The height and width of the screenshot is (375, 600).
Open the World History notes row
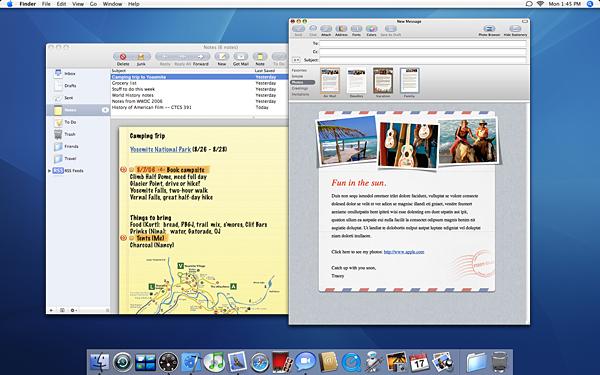point(199,95)
